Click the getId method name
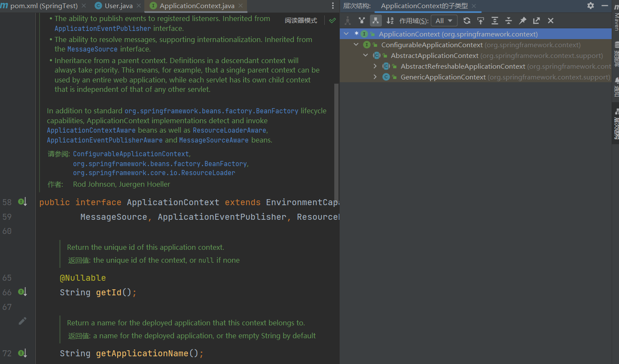Viewport: 619px width, 364px height. [x=109, y=292]
